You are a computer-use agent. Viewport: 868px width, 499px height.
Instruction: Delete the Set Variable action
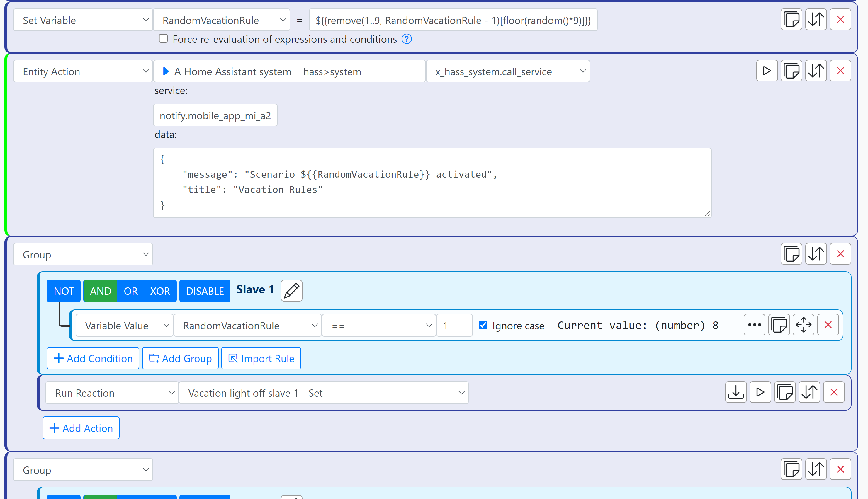click(840, 20)
